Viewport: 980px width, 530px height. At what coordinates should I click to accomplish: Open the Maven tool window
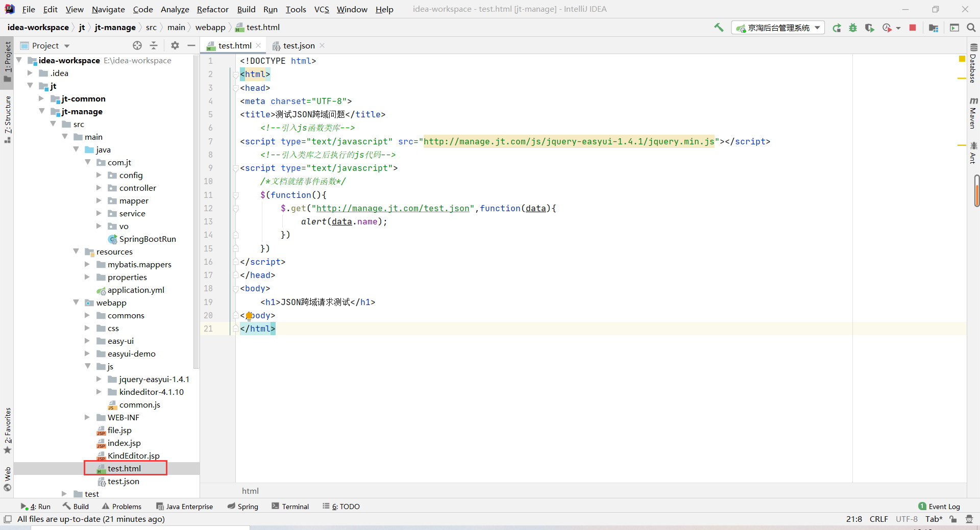click(973, 113)
